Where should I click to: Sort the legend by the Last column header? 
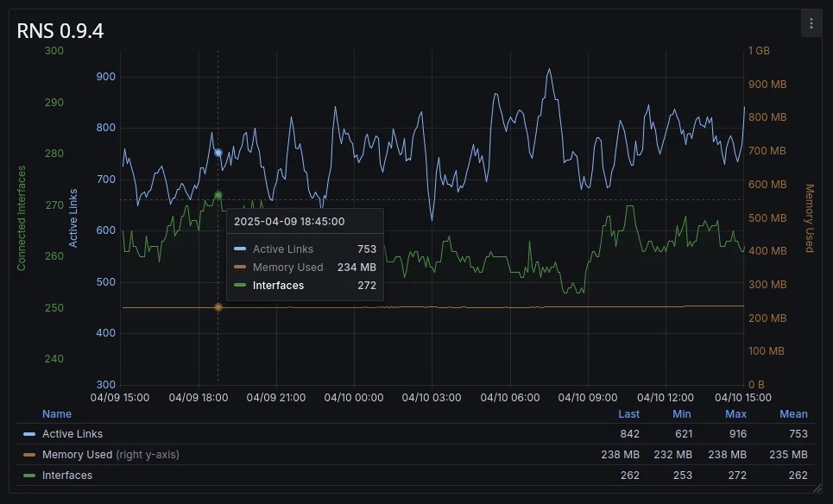click(628, 414)
